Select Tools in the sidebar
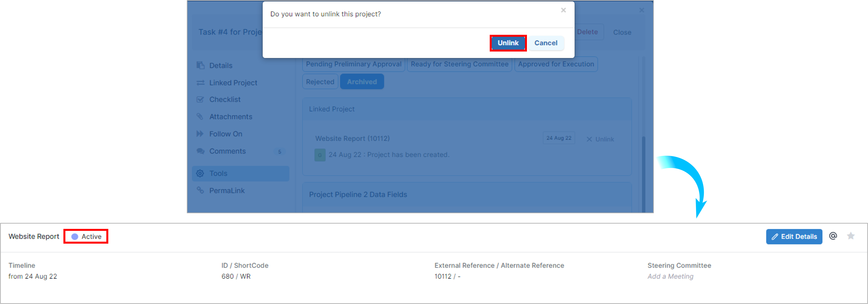 coord(241,173)
